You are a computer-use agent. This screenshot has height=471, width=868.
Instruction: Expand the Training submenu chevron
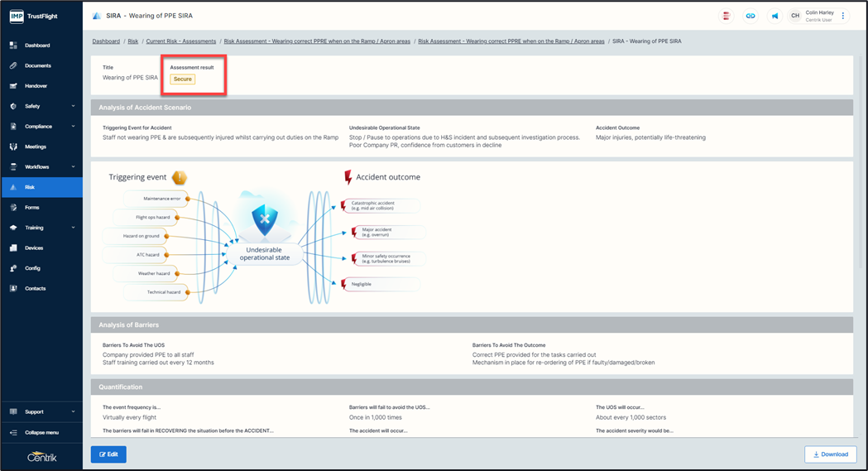(x=74, y=228)
